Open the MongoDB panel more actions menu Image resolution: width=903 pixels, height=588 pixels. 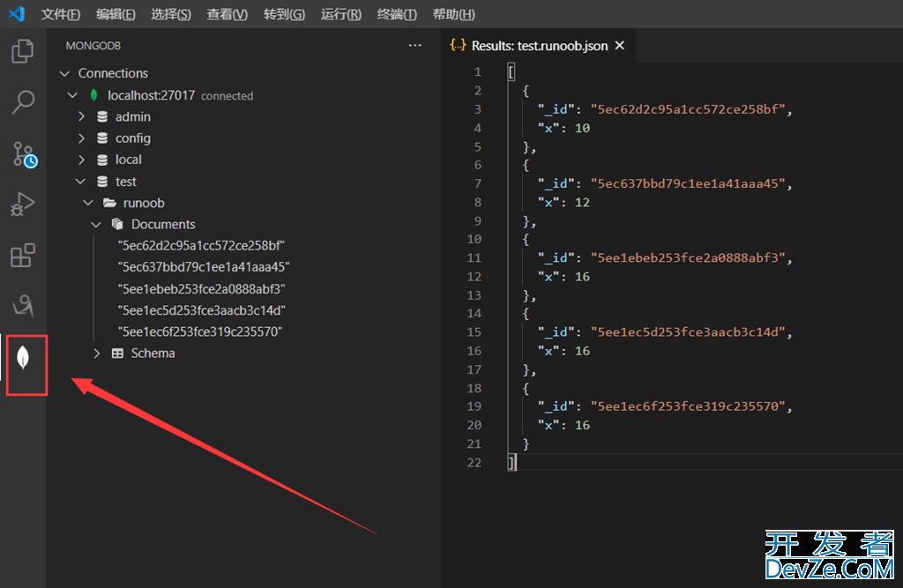(415, 46)
